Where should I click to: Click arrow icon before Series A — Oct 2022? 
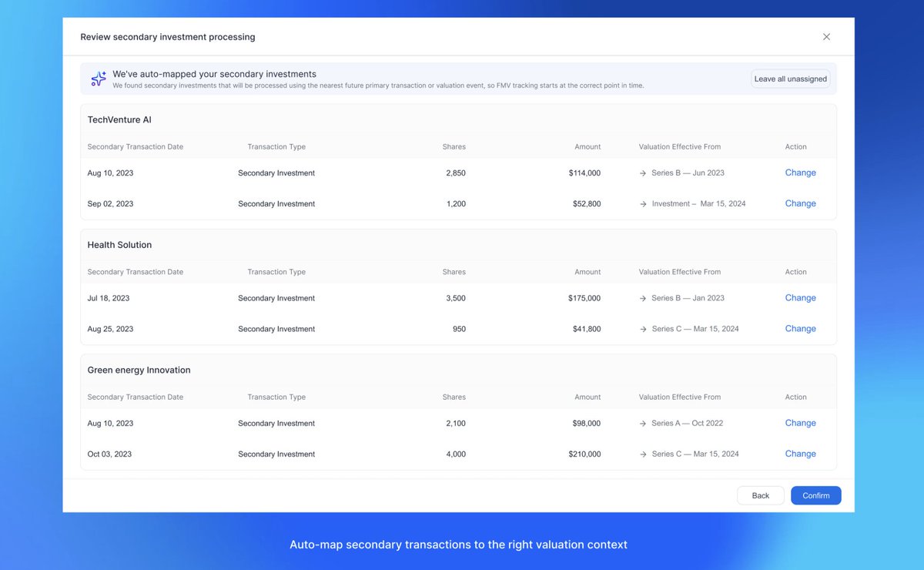[643, 424]
